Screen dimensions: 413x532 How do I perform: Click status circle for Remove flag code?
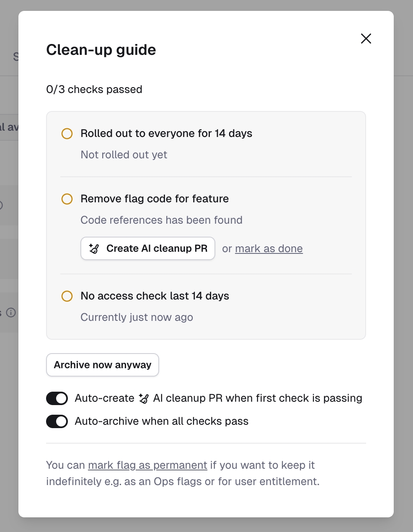(x=67, y=199)
